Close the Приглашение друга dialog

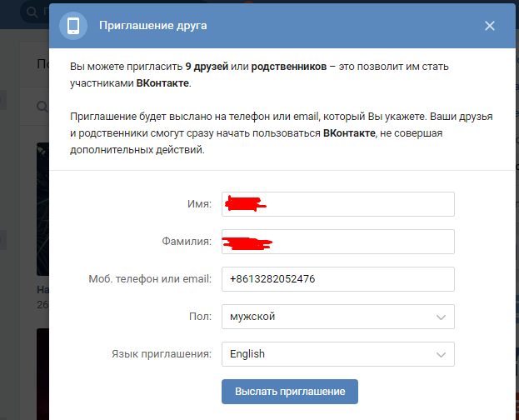pos(489,25)
